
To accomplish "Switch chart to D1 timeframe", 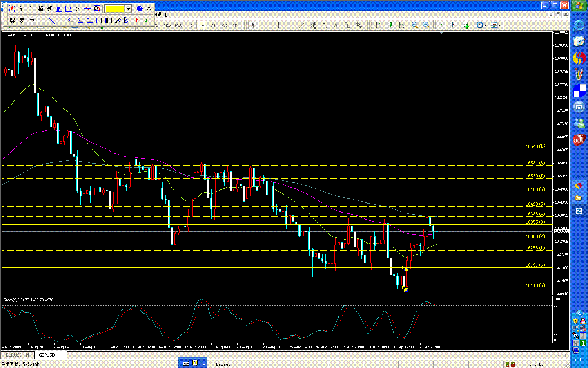I will [213, 25].
